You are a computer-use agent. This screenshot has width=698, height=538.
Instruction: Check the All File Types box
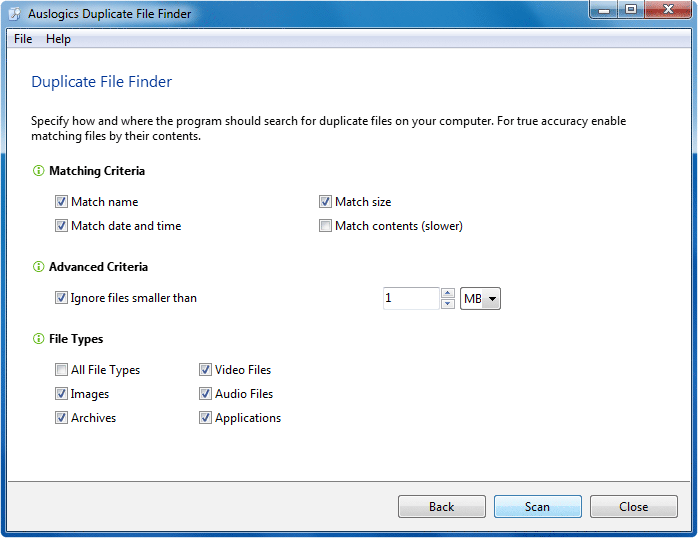(62, 370)
